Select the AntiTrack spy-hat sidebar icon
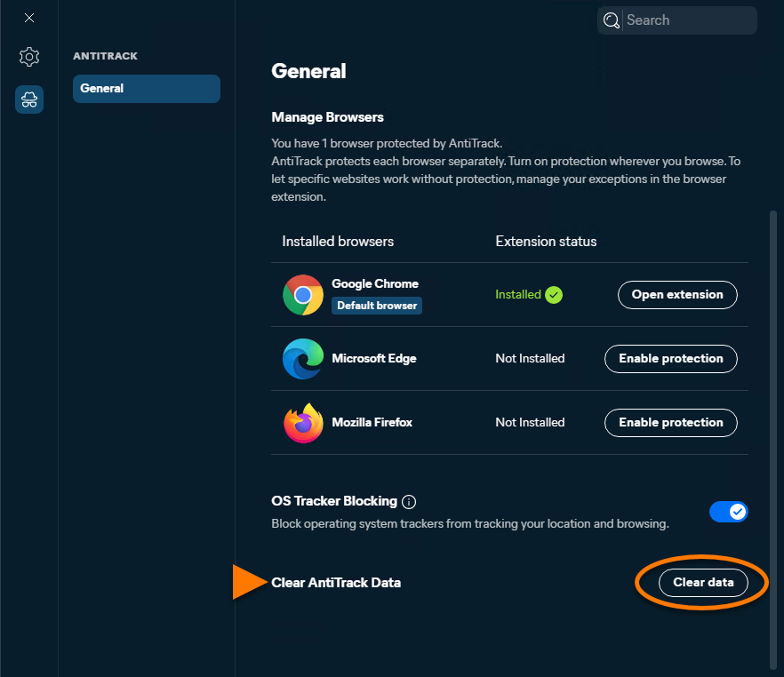Image resolution: width=784 pixels, height=677 pixels. coord(29,100)
